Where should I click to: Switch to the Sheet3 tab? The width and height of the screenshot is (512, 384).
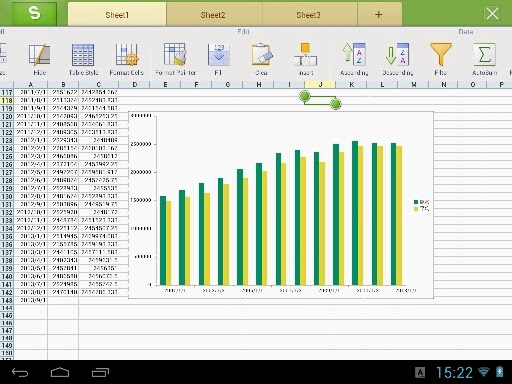pyautogui.click(x=309, y=14)
